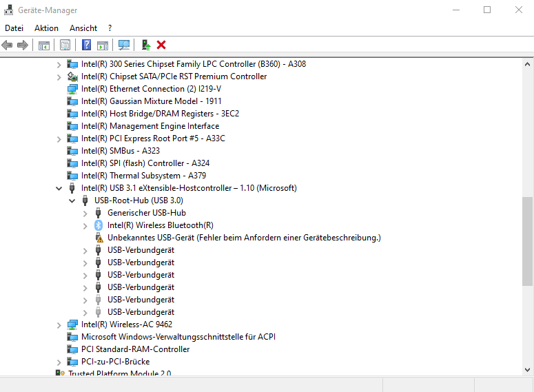Open the Aktion menu
This screenshot has height=392, width=534.
tap(46, 28)
